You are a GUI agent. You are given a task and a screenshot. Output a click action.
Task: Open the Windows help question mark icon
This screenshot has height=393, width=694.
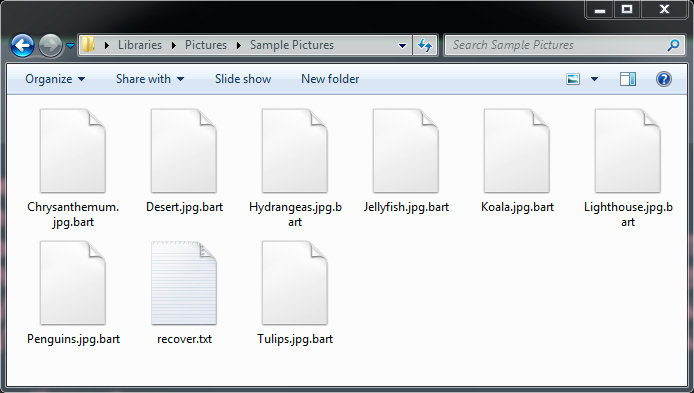point(663,79)
